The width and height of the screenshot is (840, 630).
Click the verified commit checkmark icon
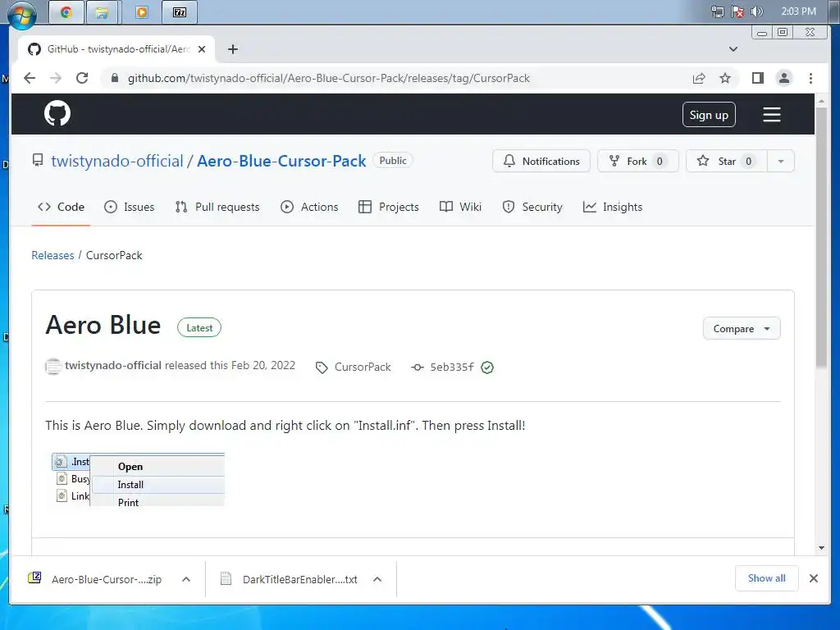point(487,367)
